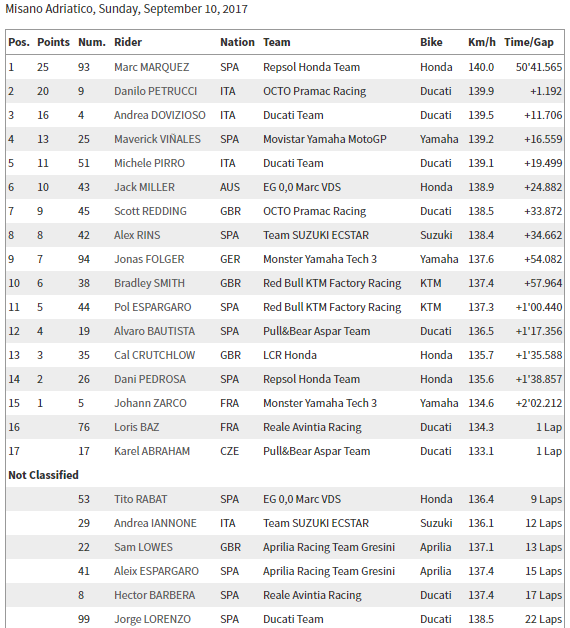Click the Points column header
The width and height of the screenshot is (570, 628).
pyautogui.click(x=53, y=42)
